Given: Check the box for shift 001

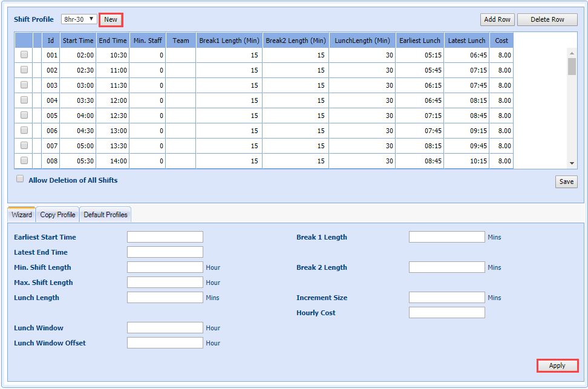Looking at the screenshot, I should point(24,54).
